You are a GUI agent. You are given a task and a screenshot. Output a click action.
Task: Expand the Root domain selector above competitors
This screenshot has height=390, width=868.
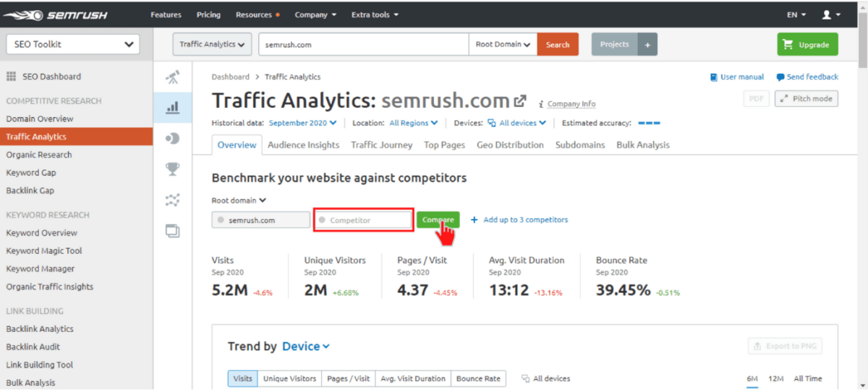[x=239, y=200]
